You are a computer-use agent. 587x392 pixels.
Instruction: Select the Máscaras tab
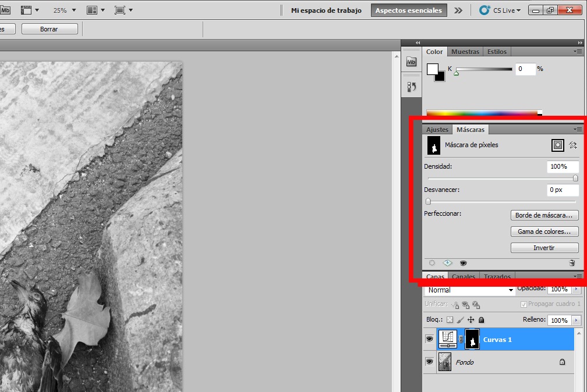[471, 130]
